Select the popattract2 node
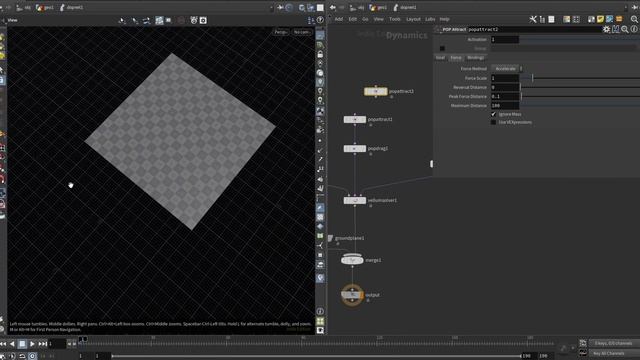Image resolution: width=640 pixels, height=360 pixels. tap(376, 91)
